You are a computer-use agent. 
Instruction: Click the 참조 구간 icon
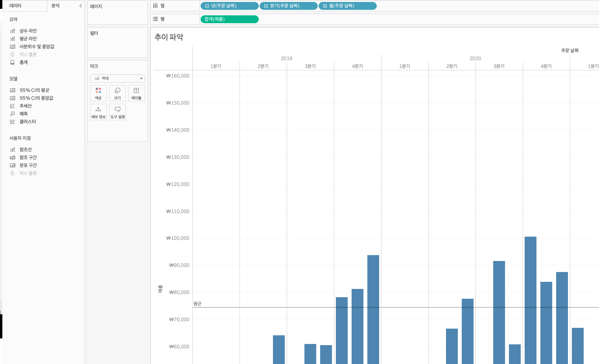click(x=13, y=157)
